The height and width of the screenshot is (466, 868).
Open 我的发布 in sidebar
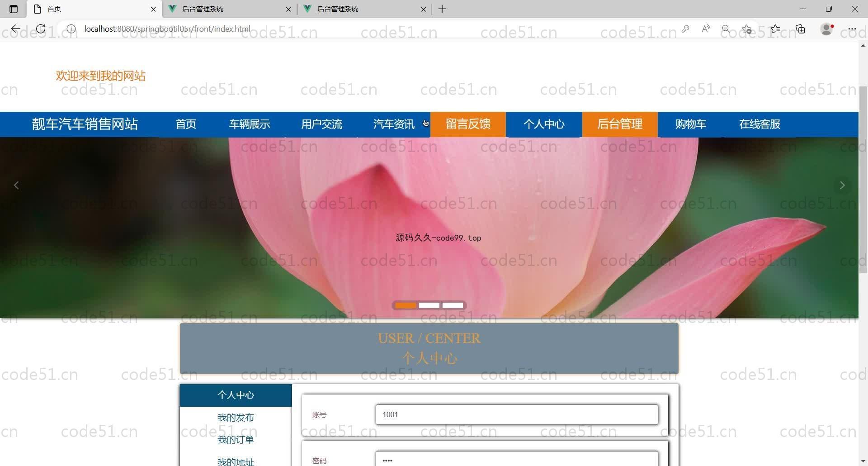coord(236,418)
